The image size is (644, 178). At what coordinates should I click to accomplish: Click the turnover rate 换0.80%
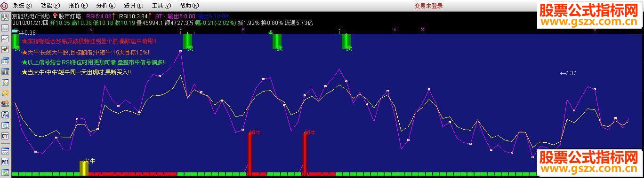273,23
